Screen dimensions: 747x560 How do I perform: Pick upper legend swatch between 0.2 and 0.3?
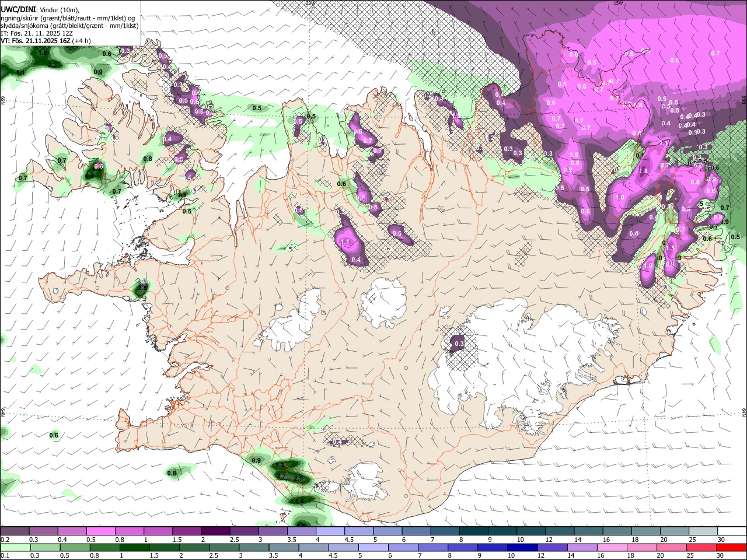[x=14, y=531]
